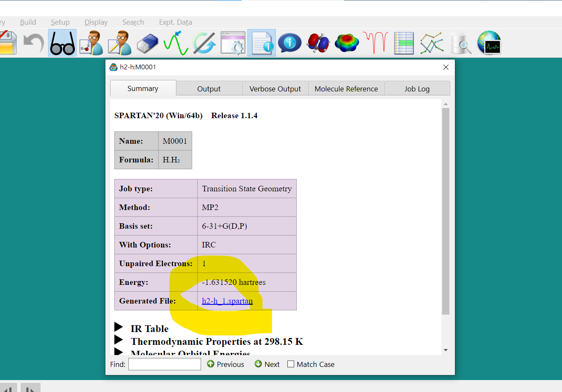Screen dimensions: 562x392
Task: Click the "Release 1.1.4" text
Action: 234,116
